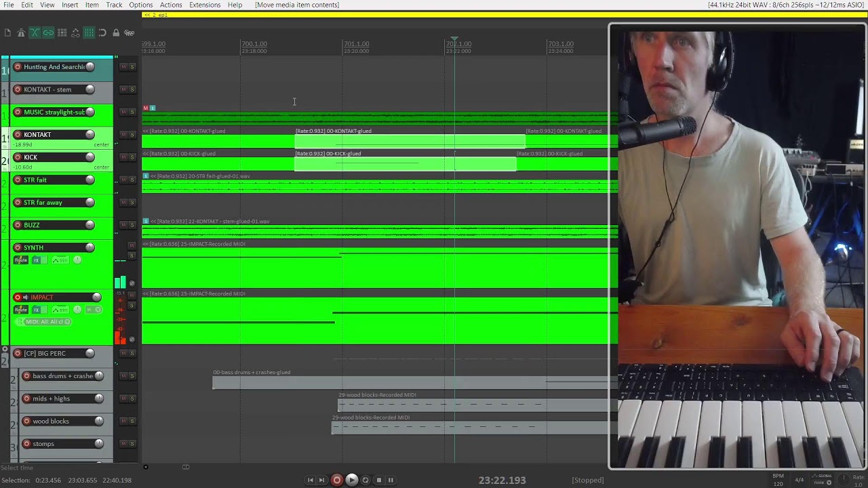Click the transport Pause button
This screenshot has height=488, width=868.
391,480
